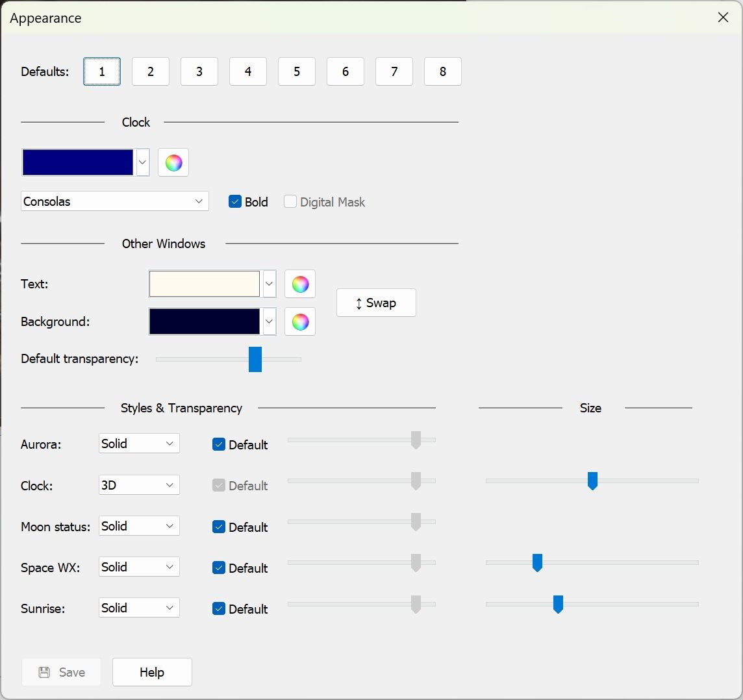Expand the Aurora style dropdown
Image resolution: width=743 pixels, height=700 pixels.
point(139,444)
